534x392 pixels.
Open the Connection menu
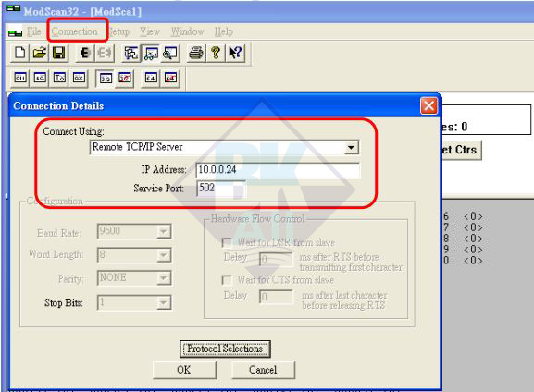pyautogui.click(x=75, y=31)
